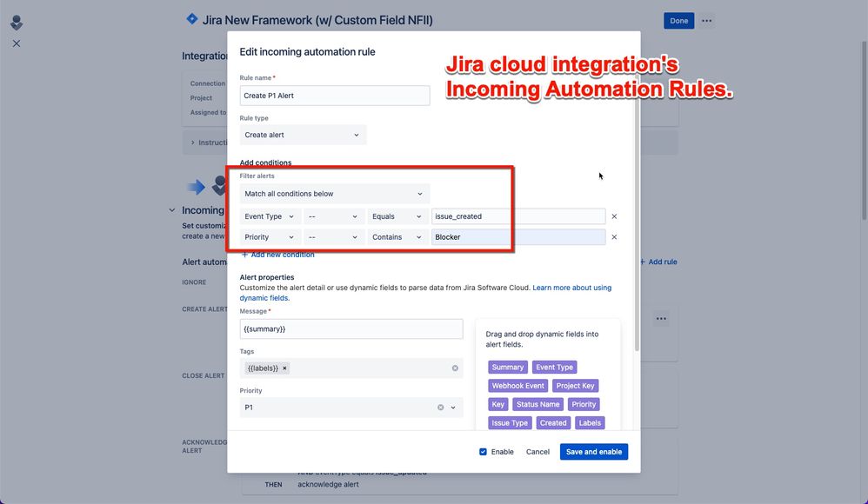This screenshot has width=868, height=504.
Task: Click the page scrollbar at far right
Action: coord(865,130)
